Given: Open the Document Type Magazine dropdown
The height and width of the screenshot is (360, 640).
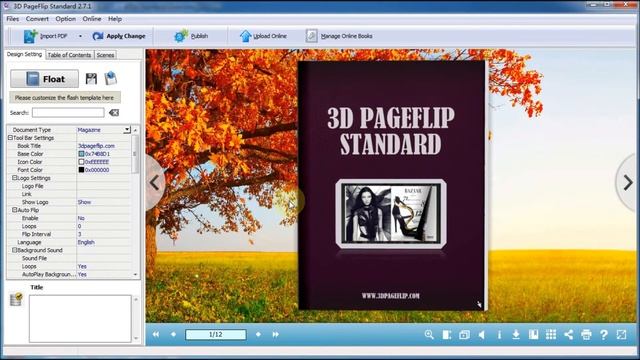Looking at the screenshot, I should [x=127, y=130].
